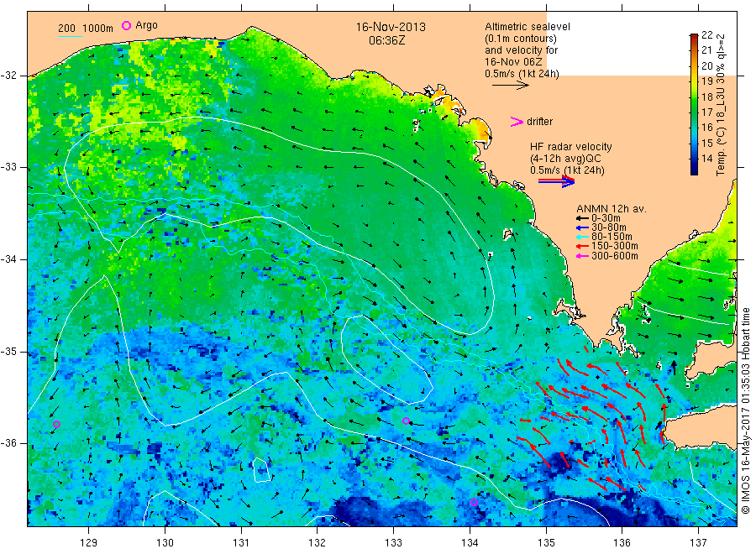Click the '0-30m' depth label

coord(606,218)
